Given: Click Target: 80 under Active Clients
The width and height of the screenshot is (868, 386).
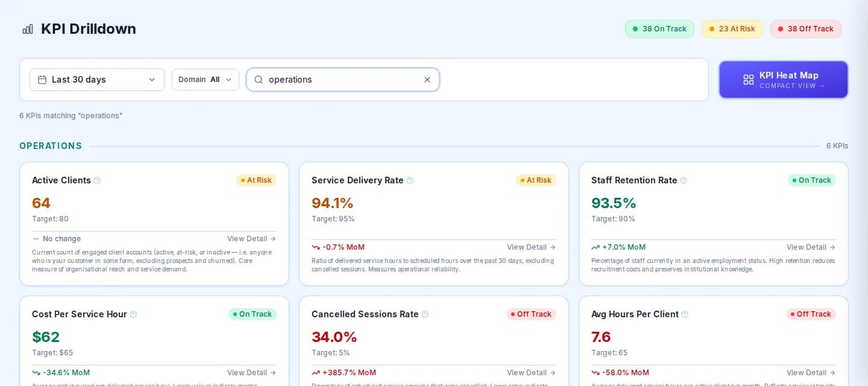Looking at the screenshot, I should (x=50, y=219).
